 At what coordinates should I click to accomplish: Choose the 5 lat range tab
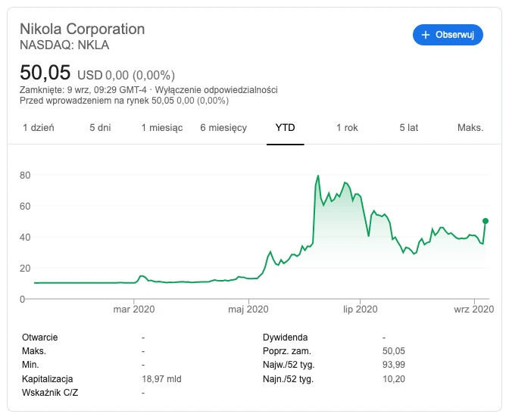point(408,127)
